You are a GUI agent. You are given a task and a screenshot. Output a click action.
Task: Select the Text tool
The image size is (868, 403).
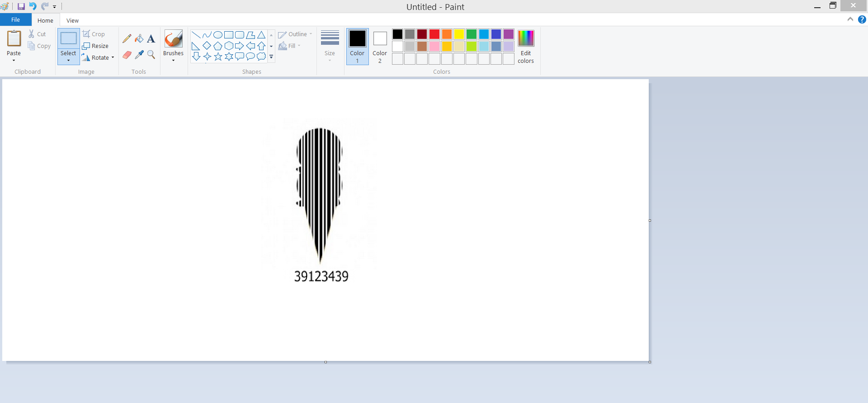tap(151, 38)
